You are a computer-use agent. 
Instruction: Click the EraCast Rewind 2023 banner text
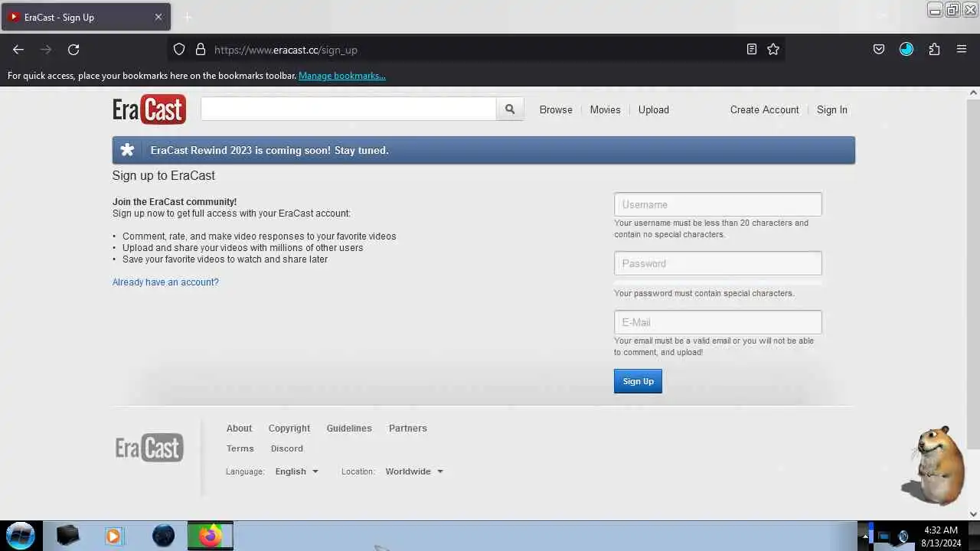click(269, 150)
